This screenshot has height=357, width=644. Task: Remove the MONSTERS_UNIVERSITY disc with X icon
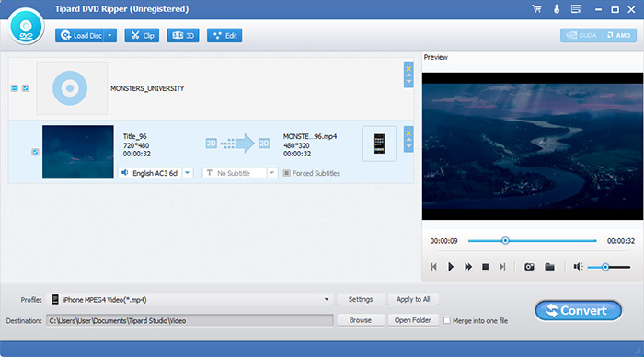point(408,69)
